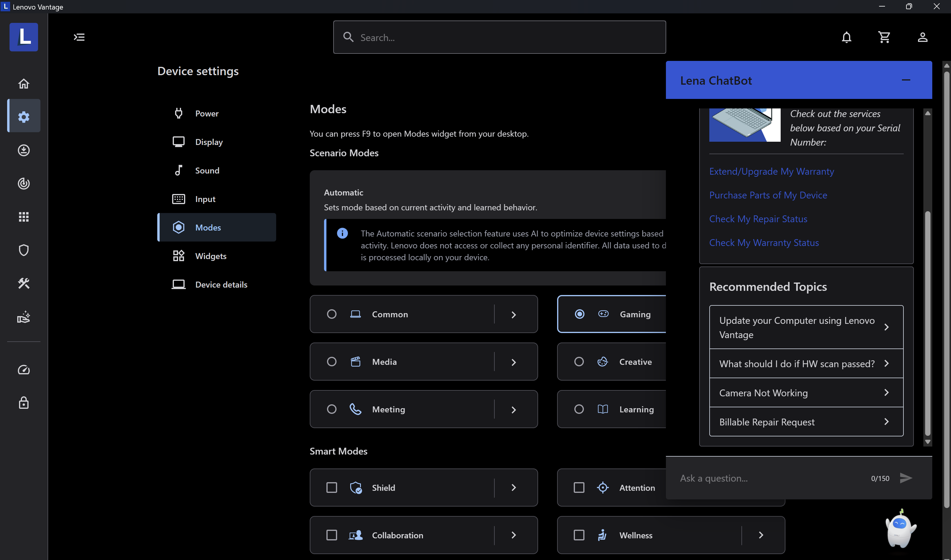Click the Check My Warranty Status link
The image size is (951, 560).
(764, 243)
